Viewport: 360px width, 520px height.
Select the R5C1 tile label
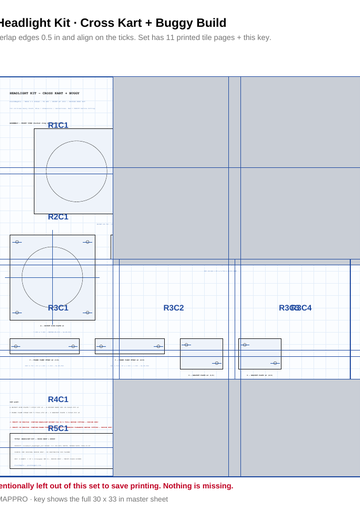point(58,428)
